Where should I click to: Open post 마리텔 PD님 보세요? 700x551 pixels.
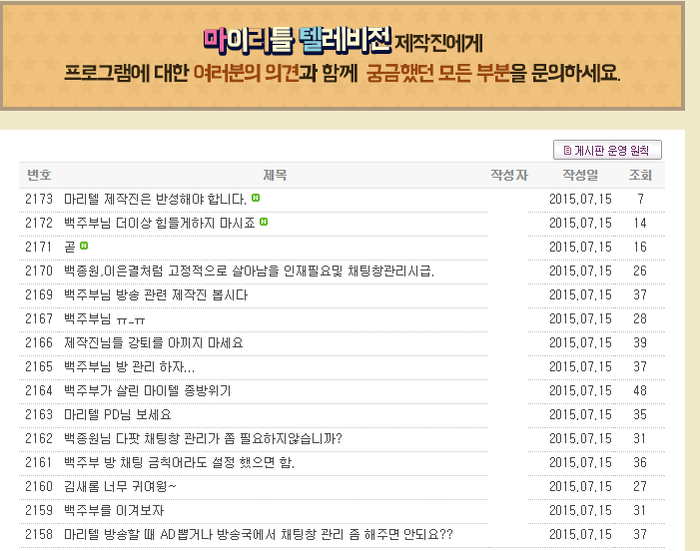[117, 415]
